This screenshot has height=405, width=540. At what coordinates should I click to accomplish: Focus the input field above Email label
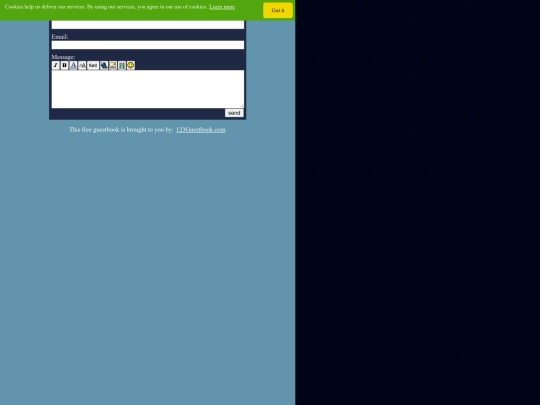tap(148, 25)
